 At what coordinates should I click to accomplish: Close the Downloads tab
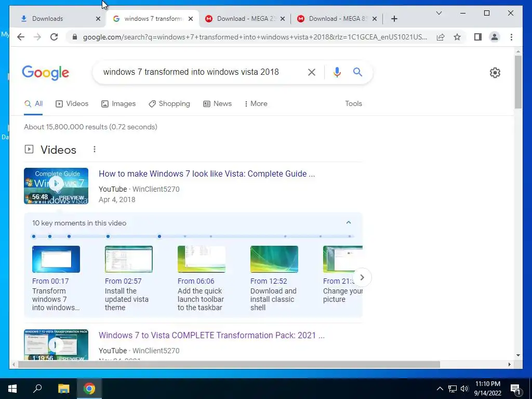click(98, 19)
